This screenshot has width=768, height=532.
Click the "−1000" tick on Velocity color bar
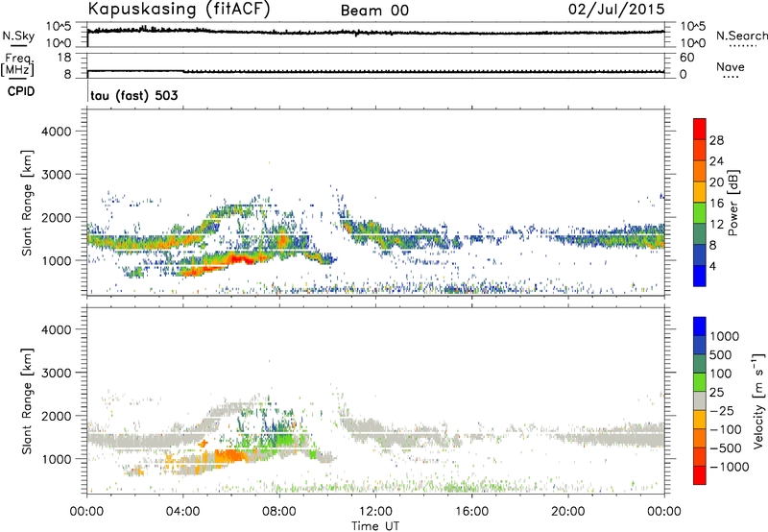pyautogui.click(x=730, y=467)
